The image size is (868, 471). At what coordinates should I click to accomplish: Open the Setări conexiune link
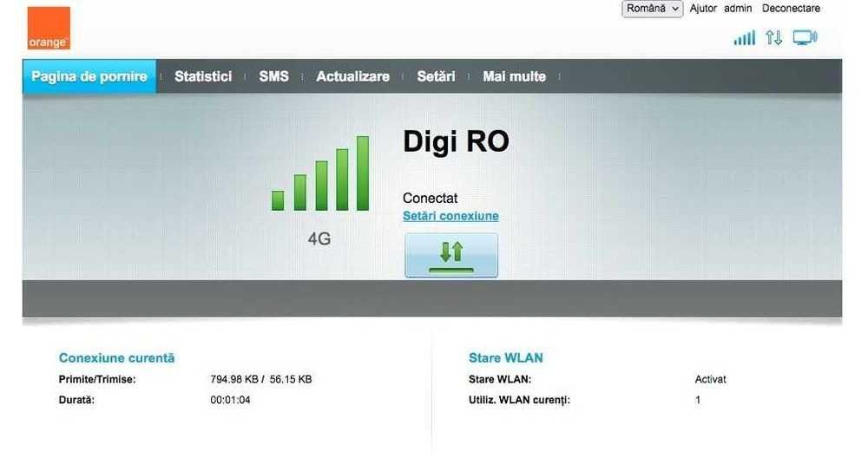(450, 216)
